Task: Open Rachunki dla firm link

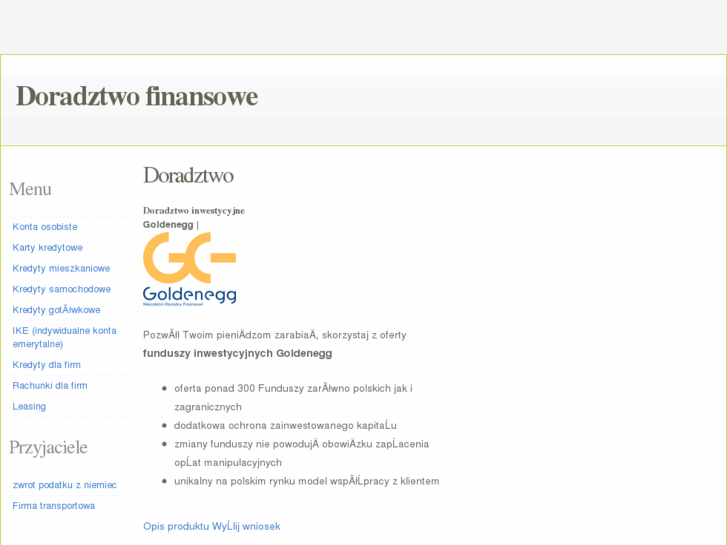Action: tap(50, 385)
